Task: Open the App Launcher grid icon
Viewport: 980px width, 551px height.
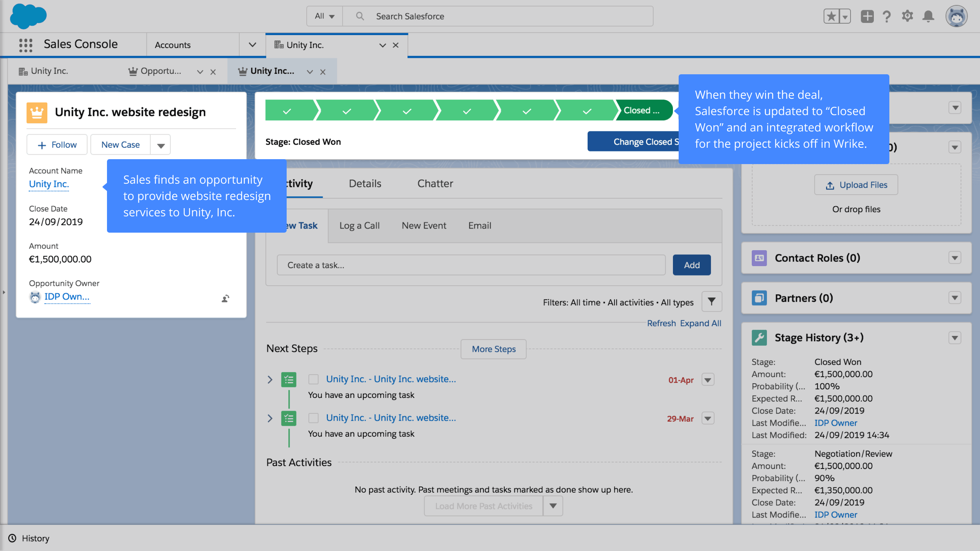Action: pyautogui.click(x=26, y=45)
